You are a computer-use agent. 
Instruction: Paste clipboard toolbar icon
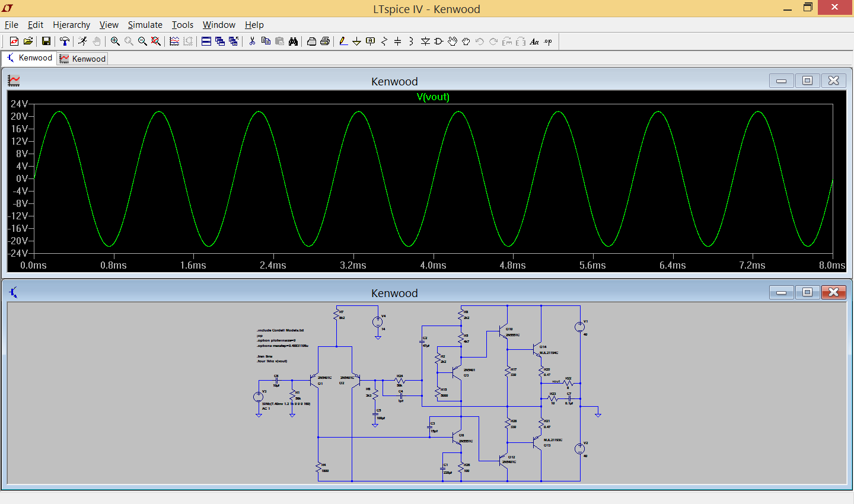click(279, 42)
